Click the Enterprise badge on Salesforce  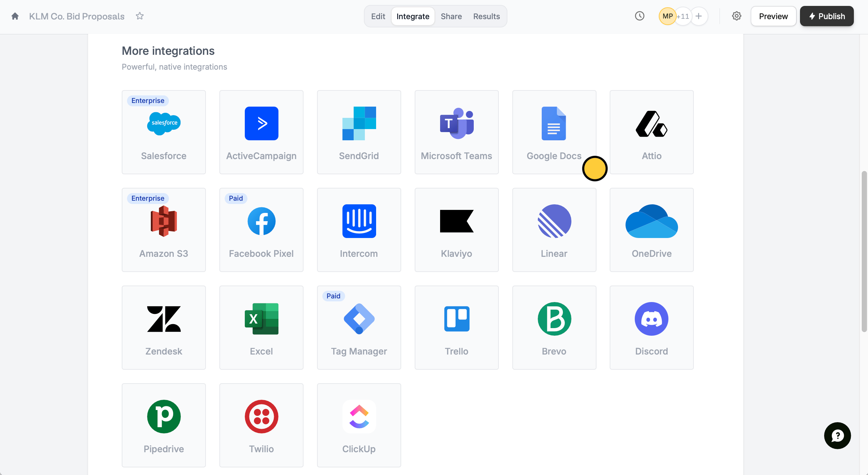147,100
